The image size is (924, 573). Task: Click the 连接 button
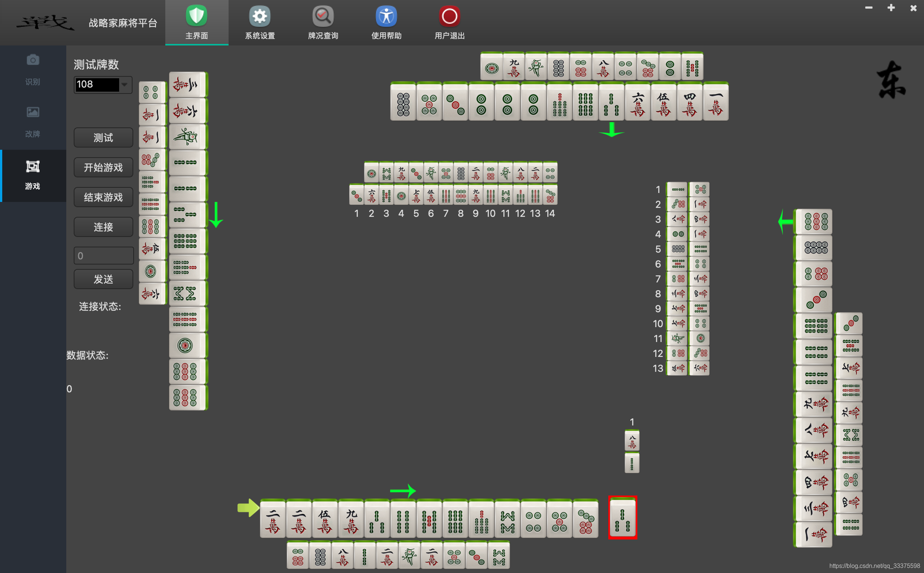click(103, 227)
